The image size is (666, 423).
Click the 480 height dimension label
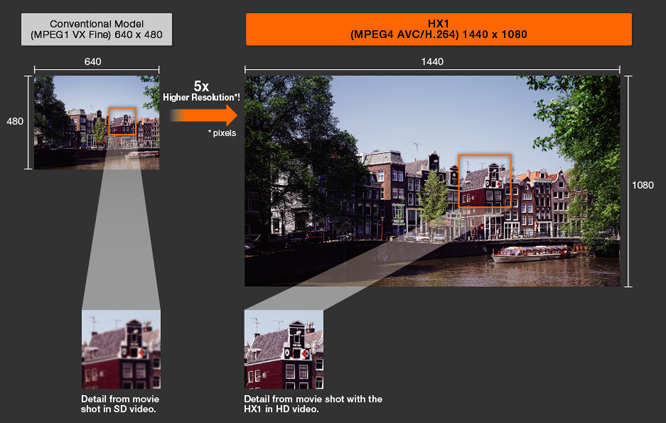coord(15,122)
